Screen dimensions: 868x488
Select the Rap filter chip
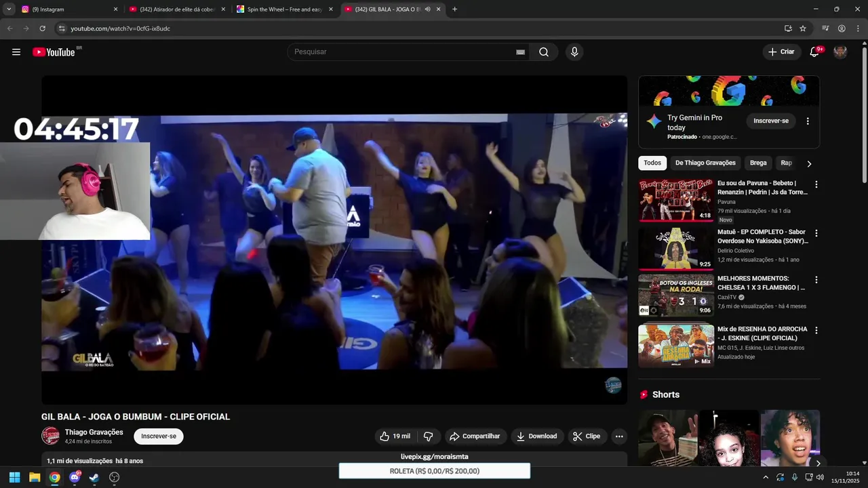click(787, 163)
